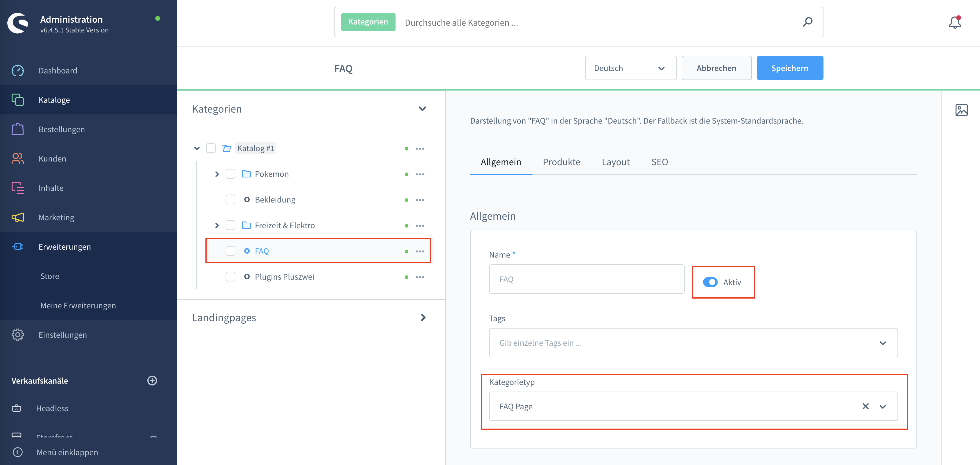Image resolution: width=980 pixels, height=465 pixels.
Task: Switch to the Layout tab
Action: point(616,162)
